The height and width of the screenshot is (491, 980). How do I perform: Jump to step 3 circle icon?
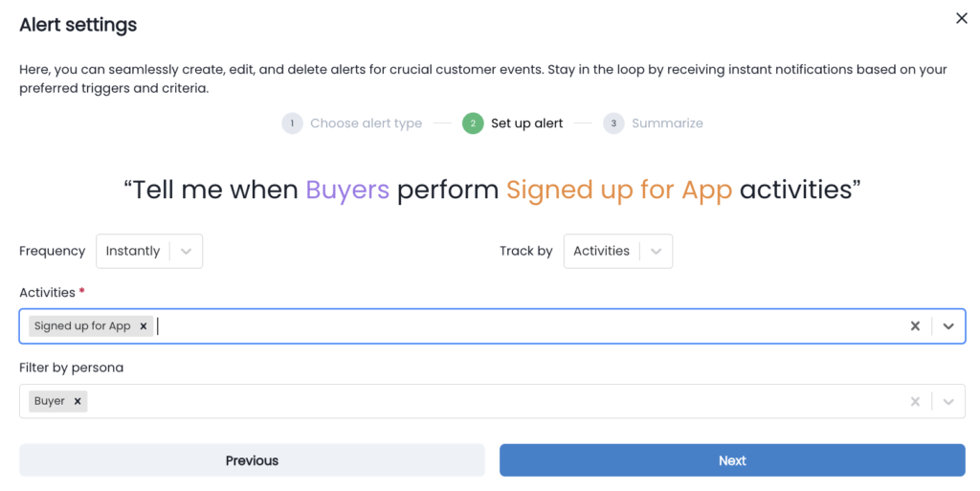coord(613,123)
